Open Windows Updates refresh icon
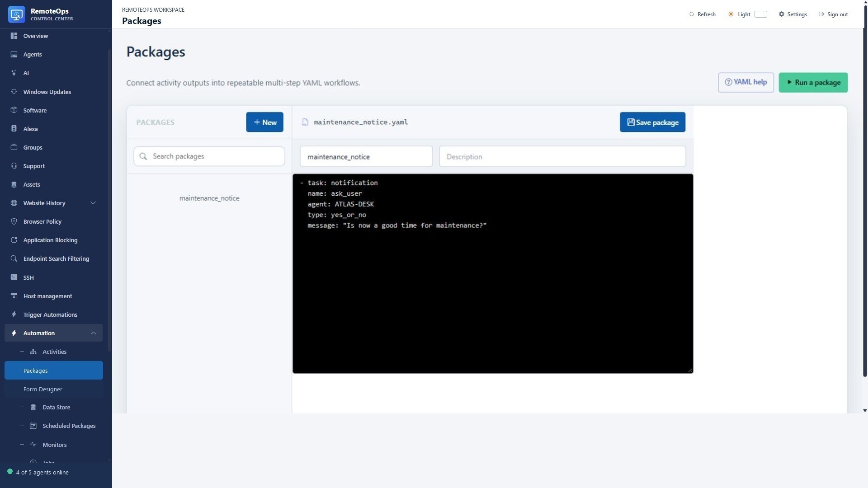 coord(14,92)
